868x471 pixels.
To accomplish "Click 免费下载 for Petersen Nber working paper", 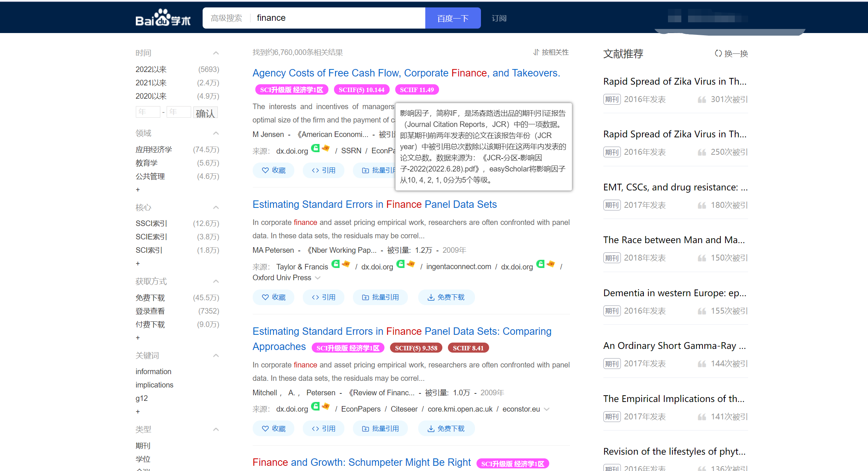I will 446,297.
